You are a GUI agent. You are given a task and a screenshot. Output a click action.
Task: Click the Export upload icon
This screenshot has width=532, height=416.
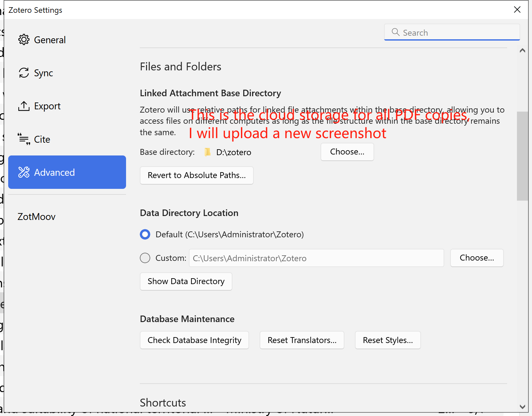click(24, 106)
